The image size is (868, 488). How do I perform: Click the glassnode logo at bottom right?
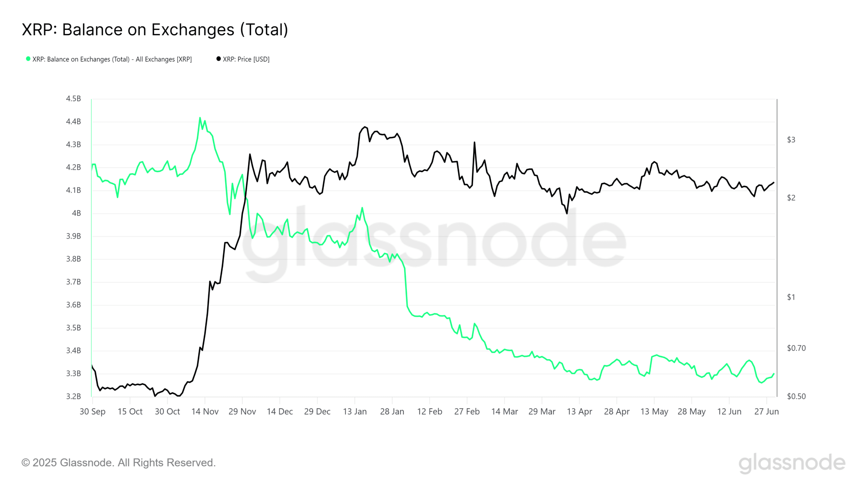[x=792, y=463]
